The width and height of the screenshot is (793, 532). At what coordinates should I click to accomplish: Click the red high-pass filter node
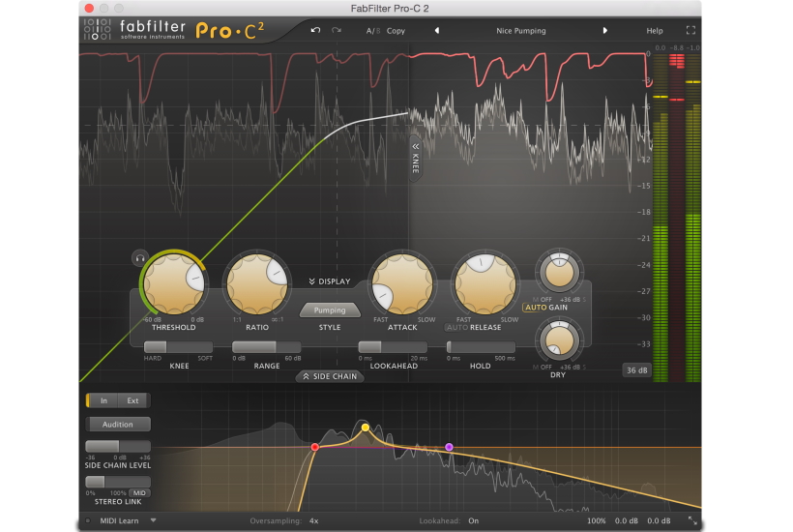[x=314, y=447]
